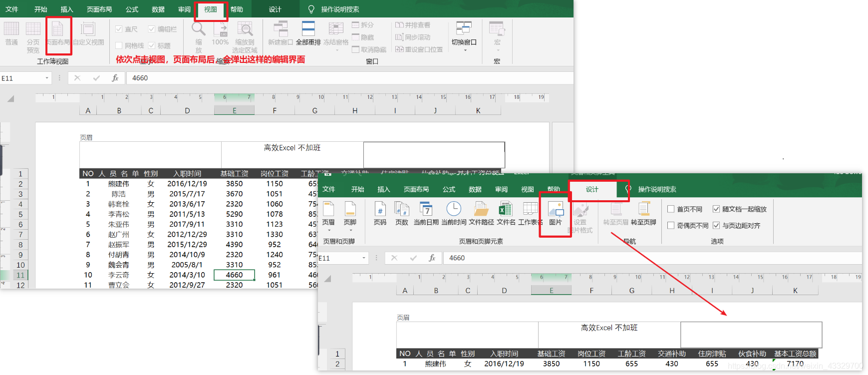868x375 pixels.
Task: Select column K header in front window
Action: pyautogui.click(x=795, y=291)
